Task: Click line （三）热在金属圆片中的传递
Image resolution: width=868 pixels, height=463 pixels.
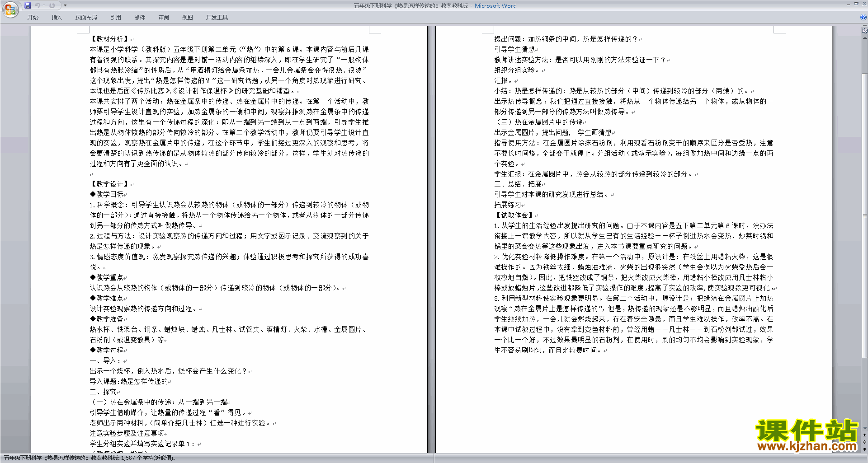Action: point(538,122)
